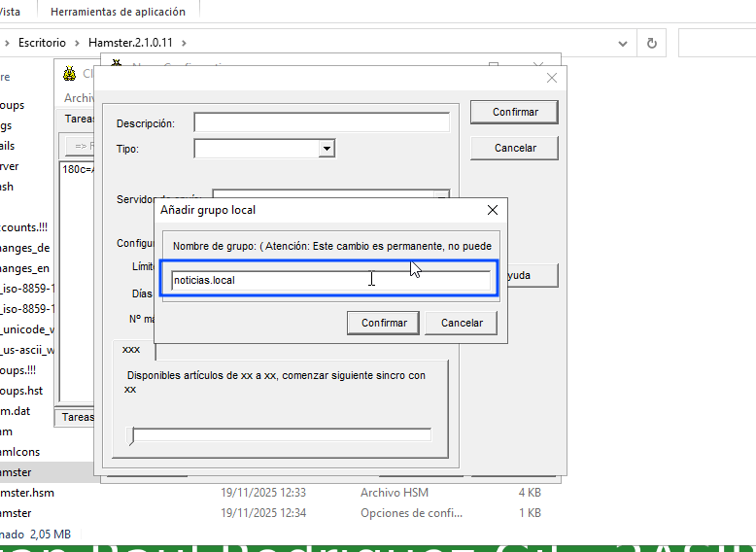Refresh the Explorer folder view

(x=651, y=44)
